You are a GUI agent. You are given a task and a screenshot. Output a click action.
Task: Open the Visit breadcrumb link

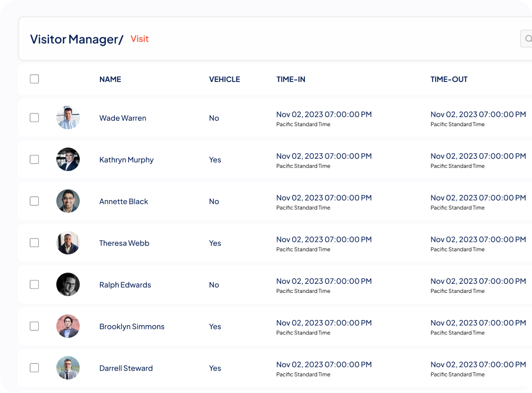pos(140,39)
